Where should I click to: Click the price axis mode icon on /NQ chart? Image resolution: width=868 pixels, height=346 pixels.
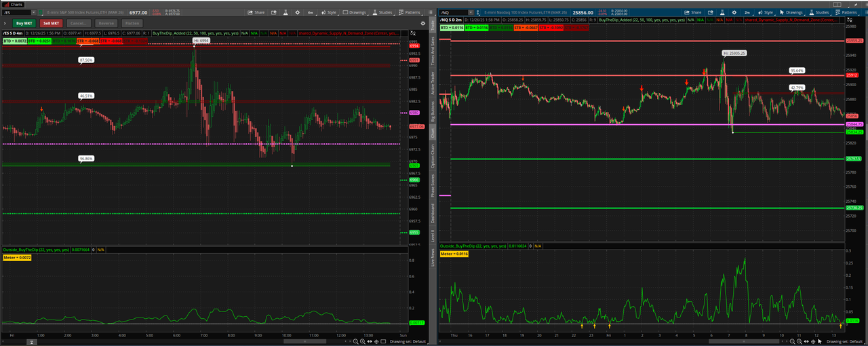(x=850, y=20)
